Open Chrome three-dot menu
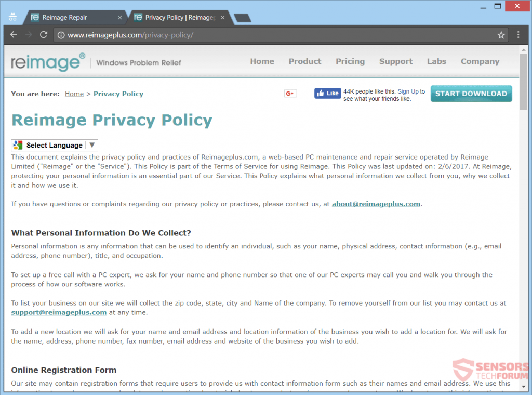This screenshot has width=532, height=395. [x=518, y=35]
